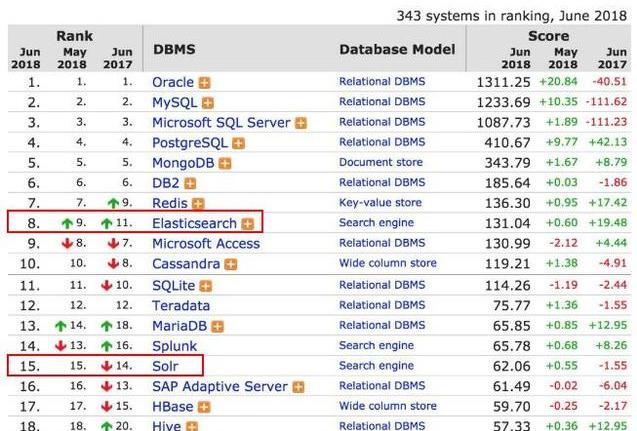Visit the Splunk link
637x431 pixels.
pyautogui.click(x=174, y=346)
